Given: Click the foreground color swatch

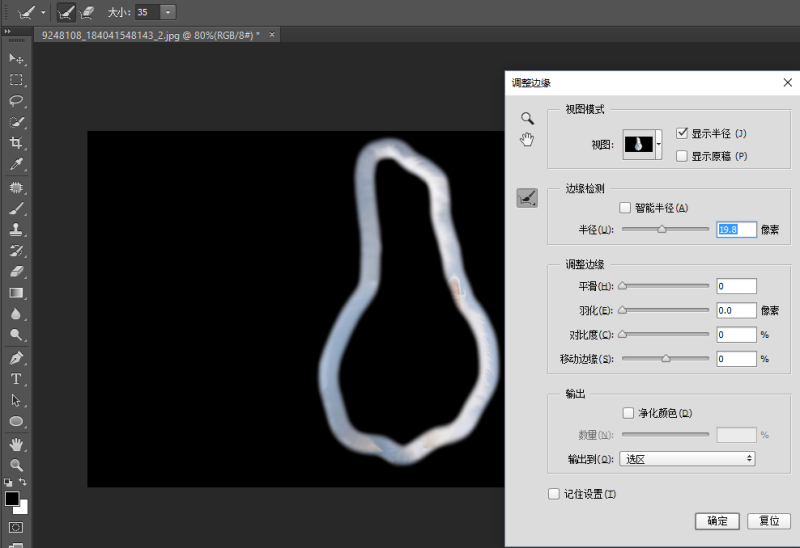Looking at the screenshot, I should (x=12, y=499).
